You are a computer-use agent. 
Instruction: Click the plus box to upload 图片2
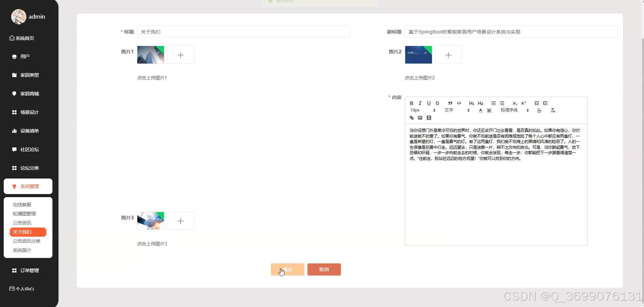pos(448,55)
